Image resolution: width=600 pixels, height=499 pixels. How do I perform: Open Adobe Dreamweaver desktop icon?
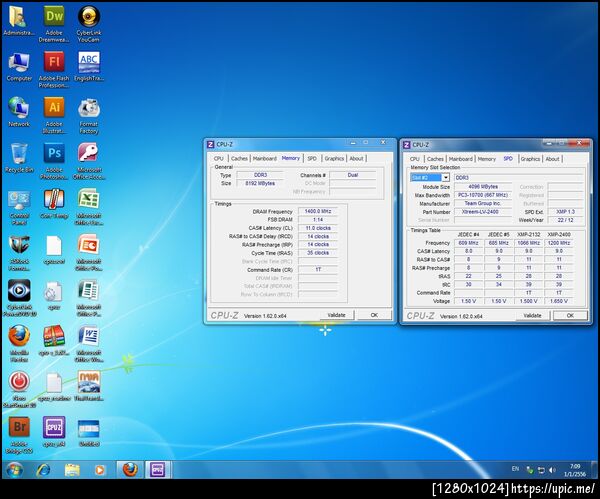[x=54, y=16]
